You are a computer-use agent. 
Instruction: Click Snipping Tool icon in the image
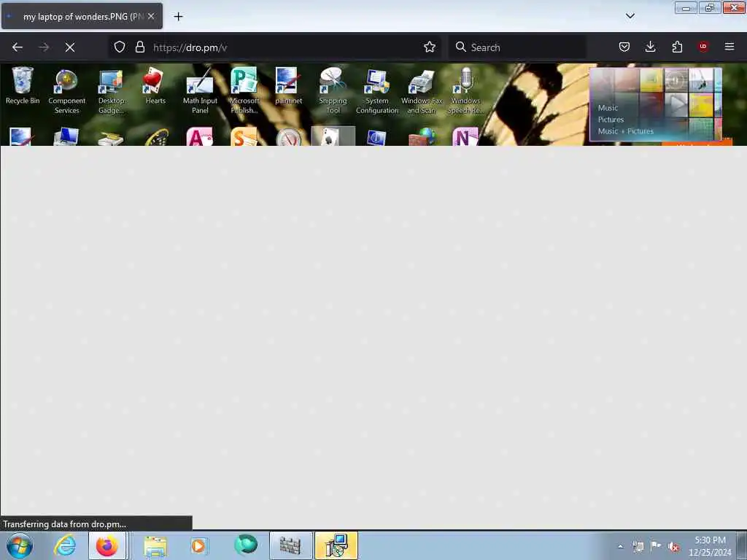pyautogui.click(x=333, y=90)
